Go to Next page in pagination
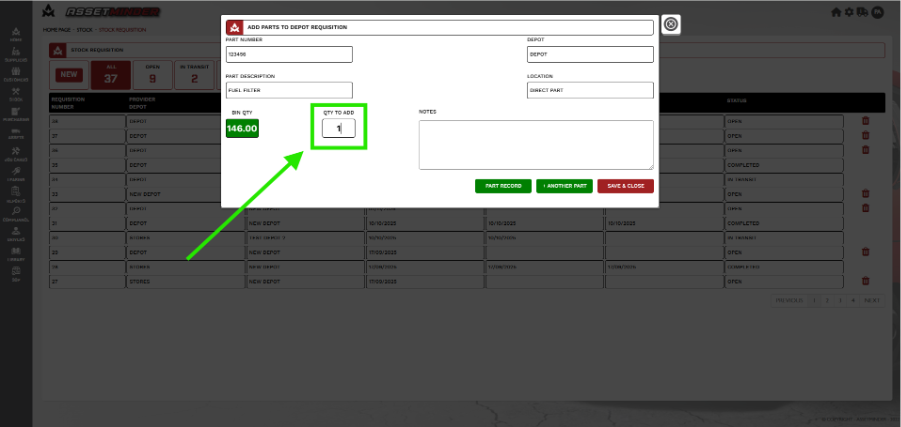 [872, 301]
